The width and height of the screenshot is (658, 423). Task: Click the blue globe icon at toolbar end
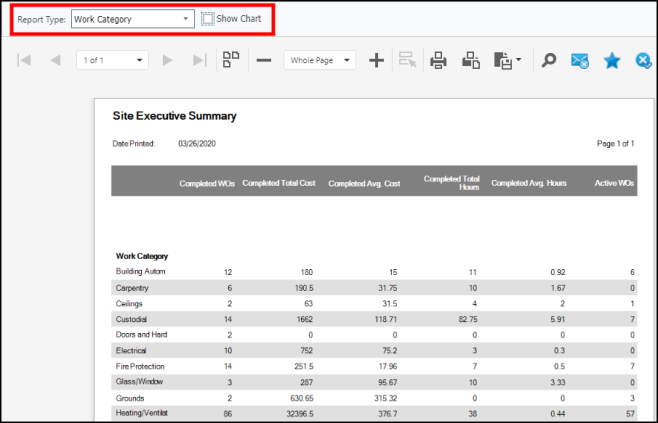pyautogui.click(x=643, y=60)
